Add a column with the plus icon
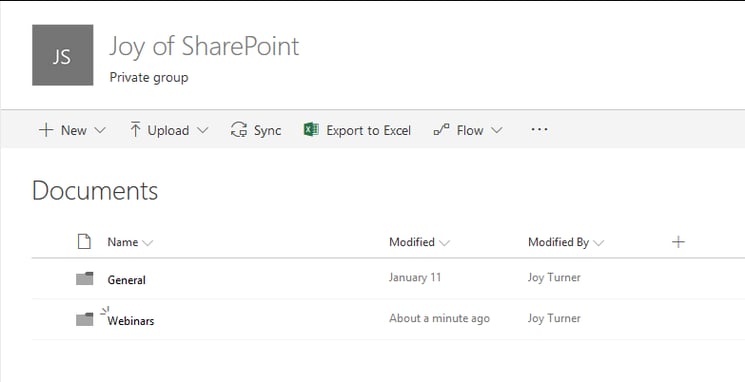Screen dimensions: 745x382 [678, 242]
